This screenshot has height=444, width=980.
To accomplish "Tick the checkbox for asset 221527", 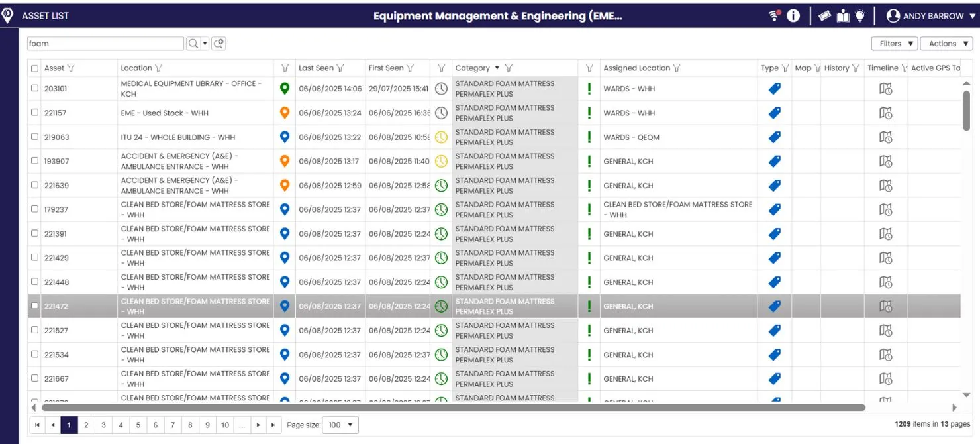I will (x=35, y=330).
